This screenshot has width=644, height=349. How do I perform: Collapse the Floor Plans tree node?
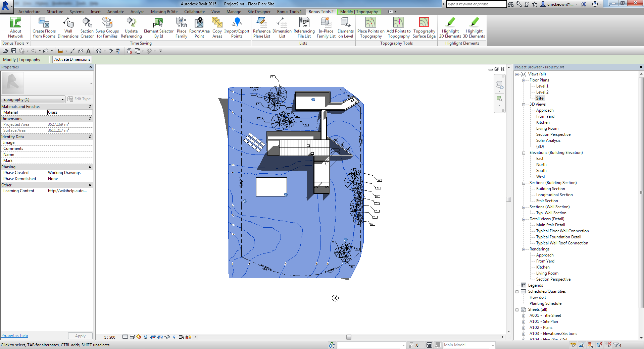click(524, 80)
